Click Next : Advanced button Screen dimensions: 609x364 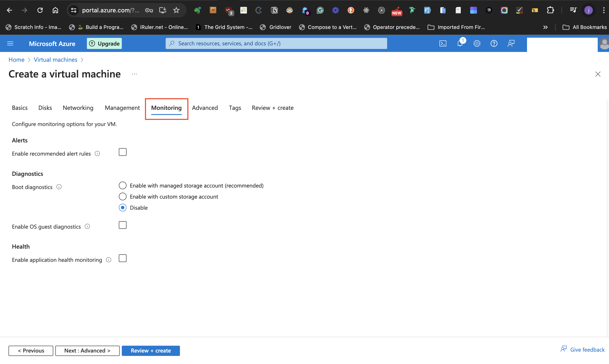coord(87,351)
